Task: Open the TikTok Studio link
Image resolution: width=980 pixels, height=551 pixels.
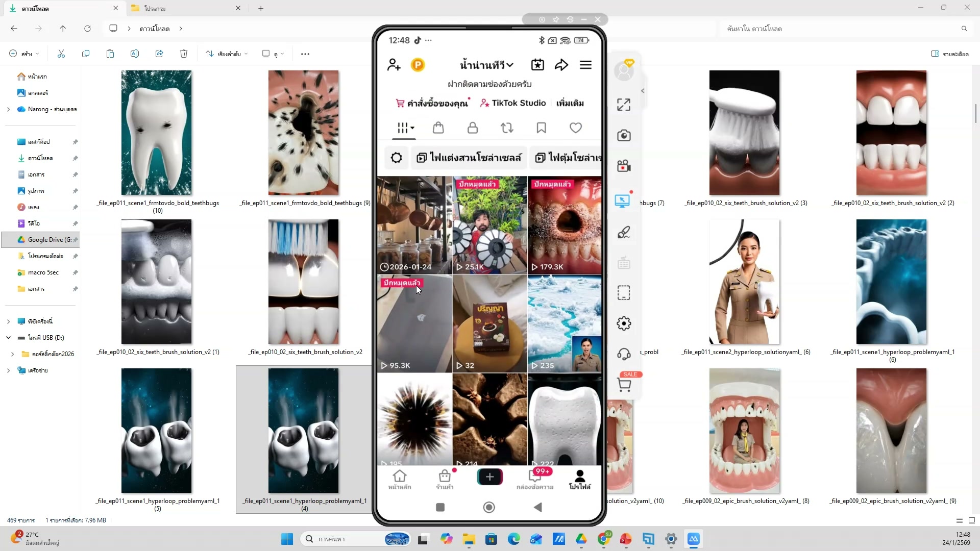Action: coord(512,103)
